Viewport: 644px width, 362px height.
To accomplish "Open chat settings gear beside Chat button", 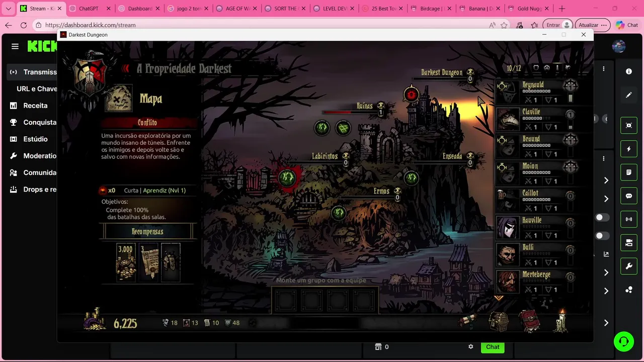I will [x=471, y=347].
